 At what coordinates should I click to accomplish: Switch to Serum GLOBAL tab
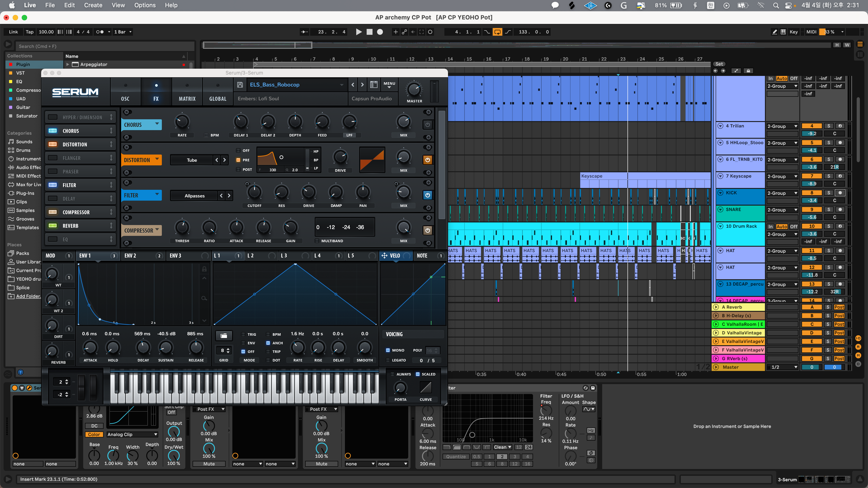coord(218,91)
